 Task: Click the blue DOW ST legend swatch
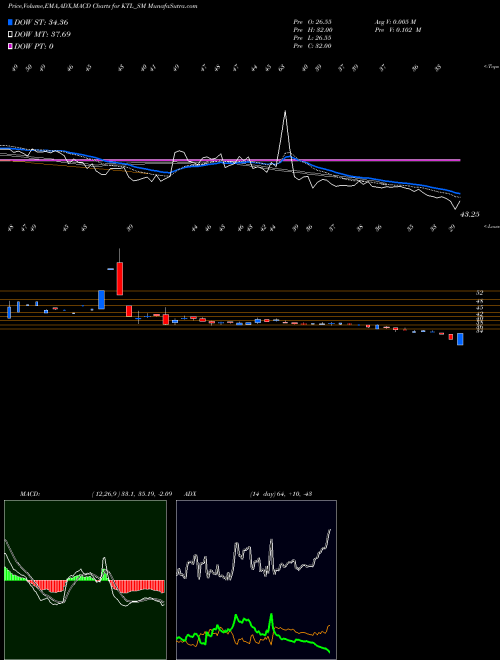click(10, 22)
